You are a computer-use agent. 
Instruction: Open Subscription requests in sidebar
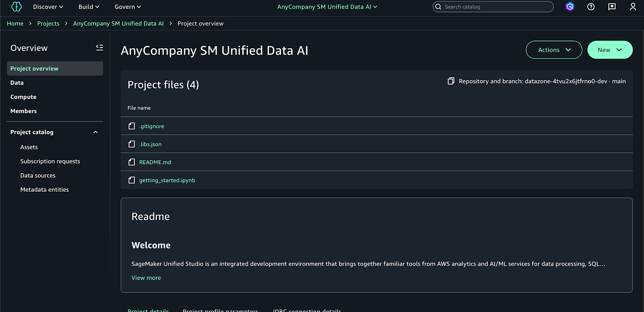click(x=50, y=161)
